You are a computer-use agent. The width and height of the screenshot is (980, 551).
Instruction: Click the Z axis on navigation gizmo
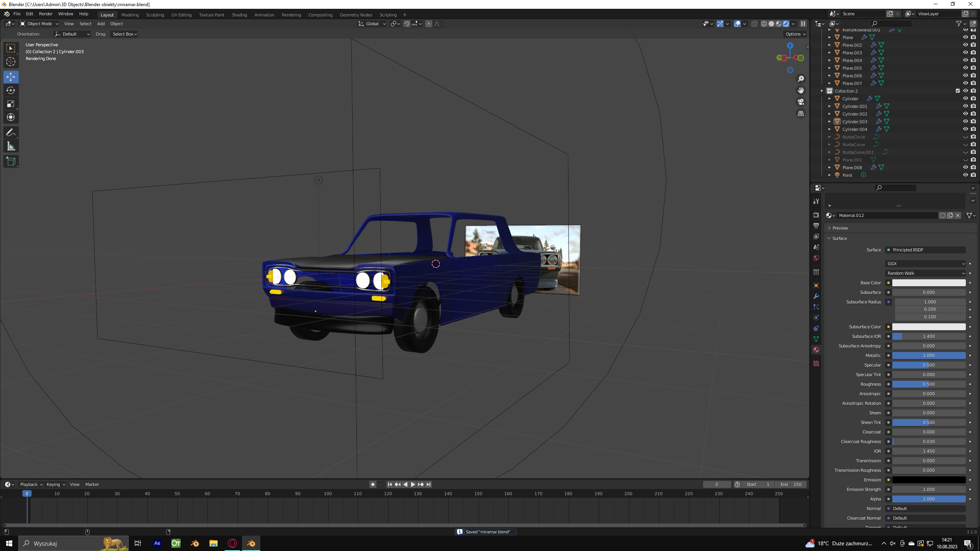[790, 46]
